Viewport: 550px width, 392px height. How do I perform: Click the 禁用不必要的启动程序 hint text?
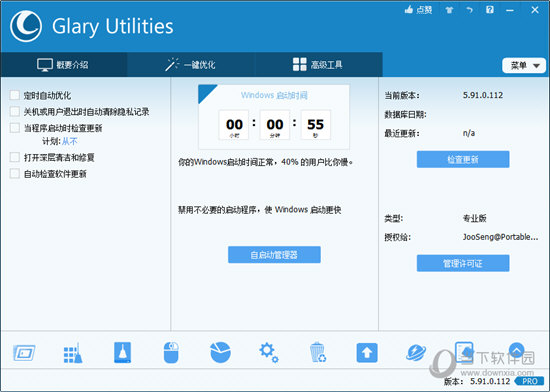coord(260,210)
